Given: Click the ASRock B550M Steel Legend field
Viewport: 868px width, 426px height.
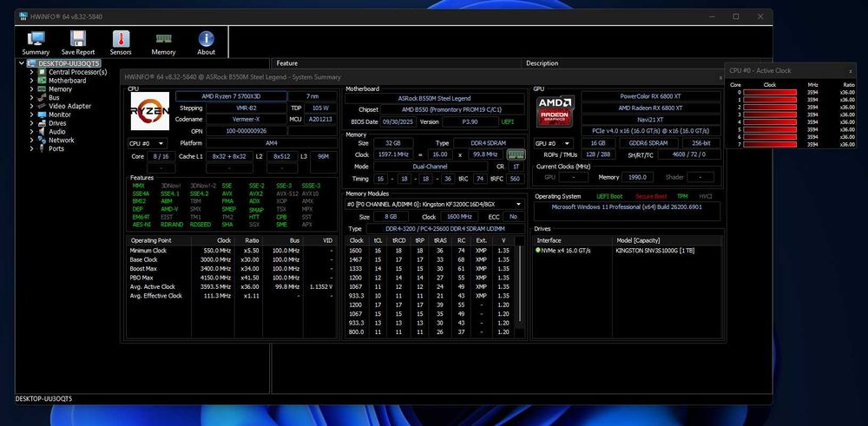Looking at the screenshot, I should point(435,98).
